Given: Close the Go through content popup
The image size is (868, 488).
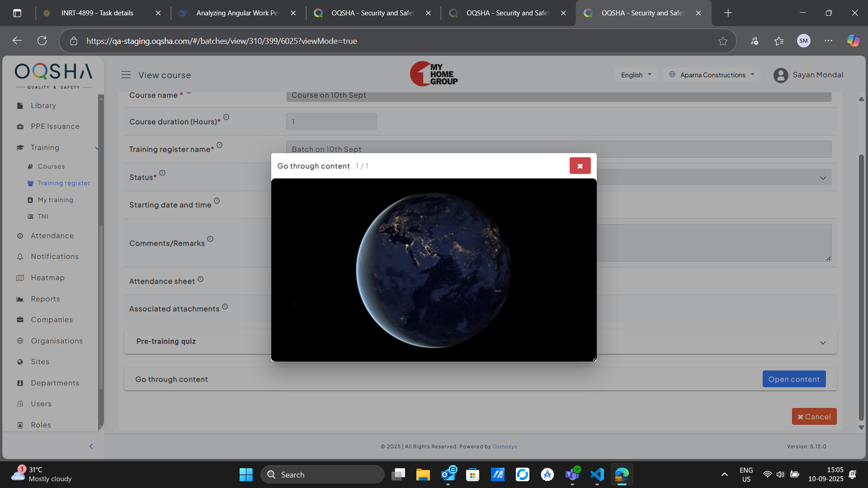Looking at the screenshot, I should 580,166.
